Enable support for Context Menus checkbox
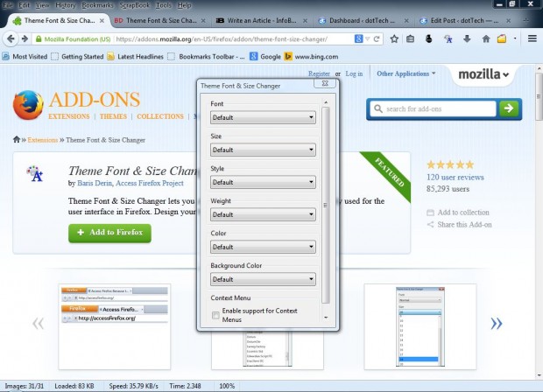543x392 pixels. [215, 315]
